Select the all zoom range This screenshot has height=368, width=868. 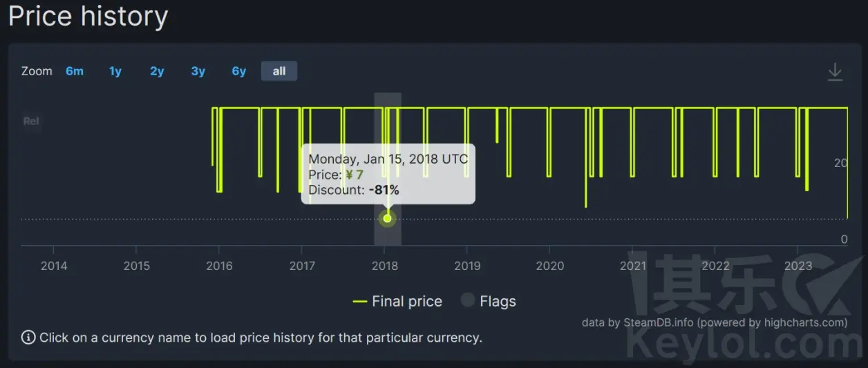click(279, 71)
